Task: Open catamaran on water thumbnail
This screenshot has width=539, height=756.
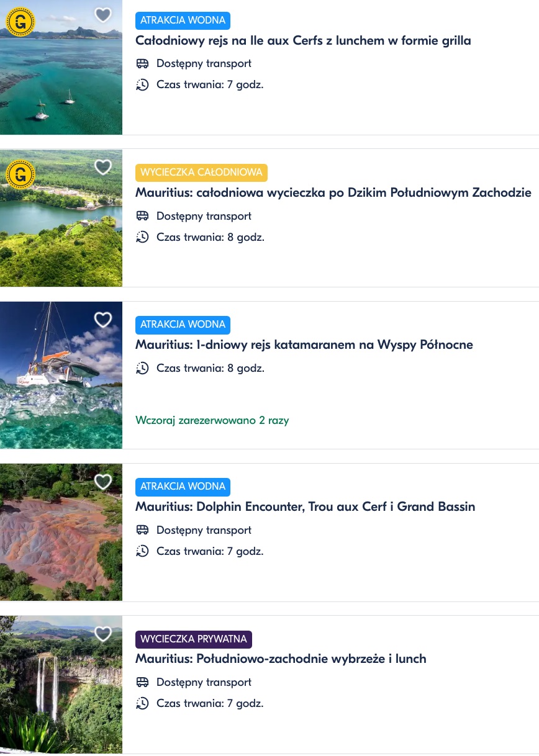Action: pos(61,375)
